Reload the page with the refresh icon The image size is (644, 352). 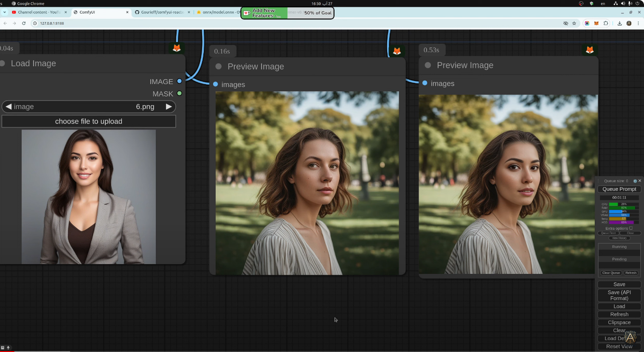(x=24, y=23)
